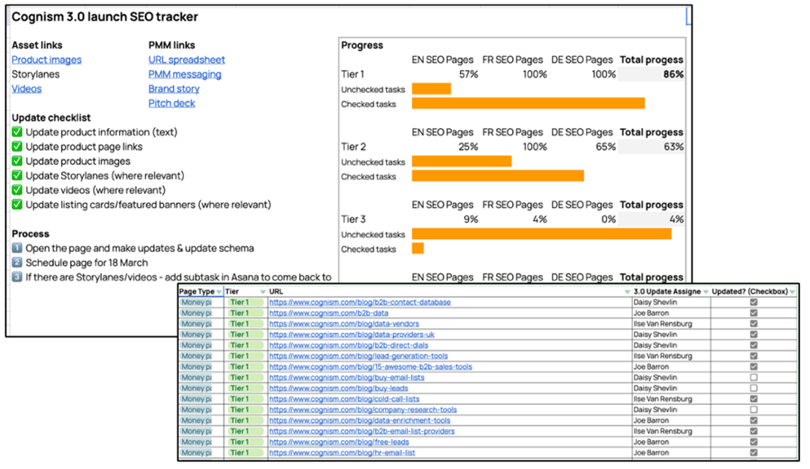Toggle Updated checkbox for free-leads row
810x469 pixels.
(x=754, y=442)
